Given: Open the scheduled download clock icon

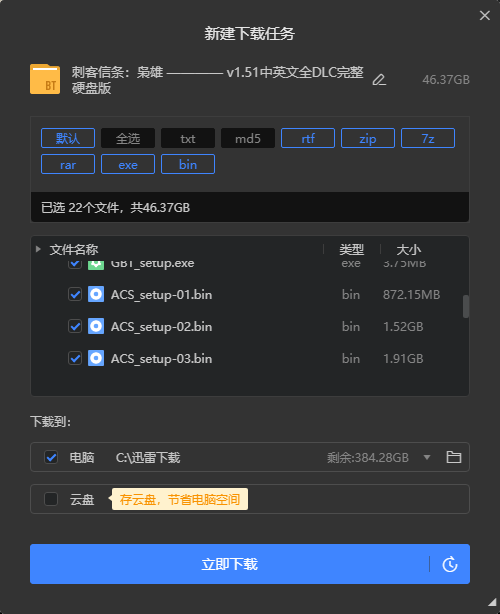Looking at the screenshot, I should [450, 564].
